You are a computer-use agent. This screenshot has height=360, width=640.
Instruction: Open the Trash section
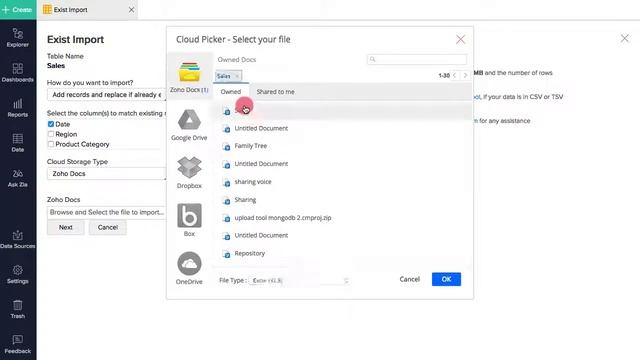[18, 309]
